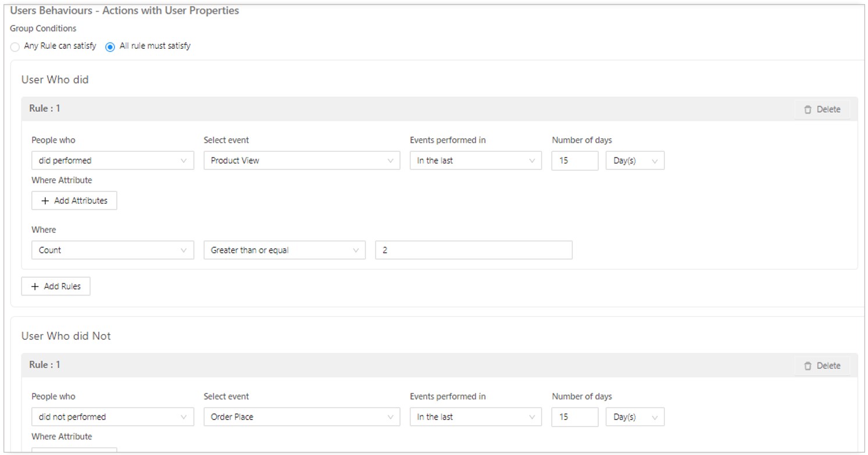This screenshot has width=868, height=455.
Task: Select 'All rule must satisfy' radio option
Action: [x=110, y=47]
